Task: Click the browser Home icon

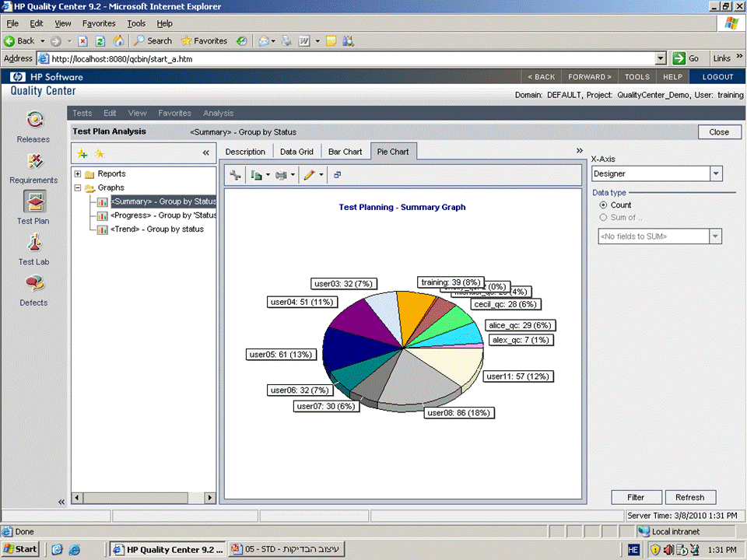Action: pyautogui.click(x=118, y=41)
